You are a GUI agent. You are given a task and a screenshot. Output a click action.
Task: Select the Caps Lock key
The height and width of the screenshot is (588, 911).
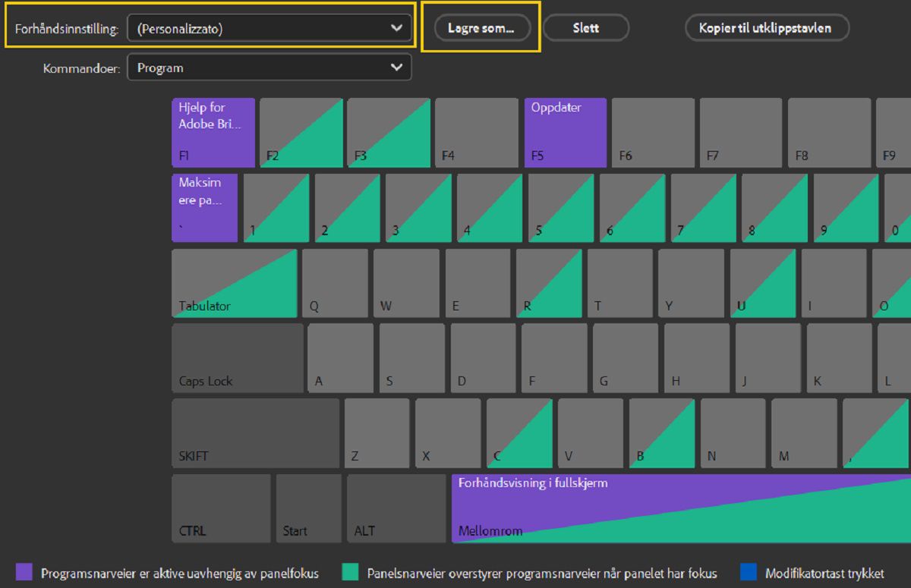click(238, 358)
